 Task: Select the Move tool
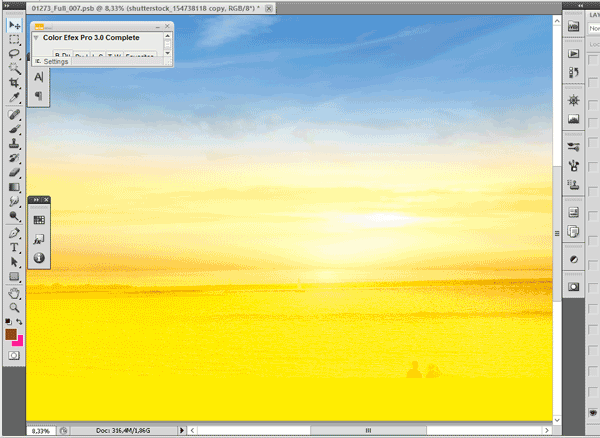[x=14, y=25]
